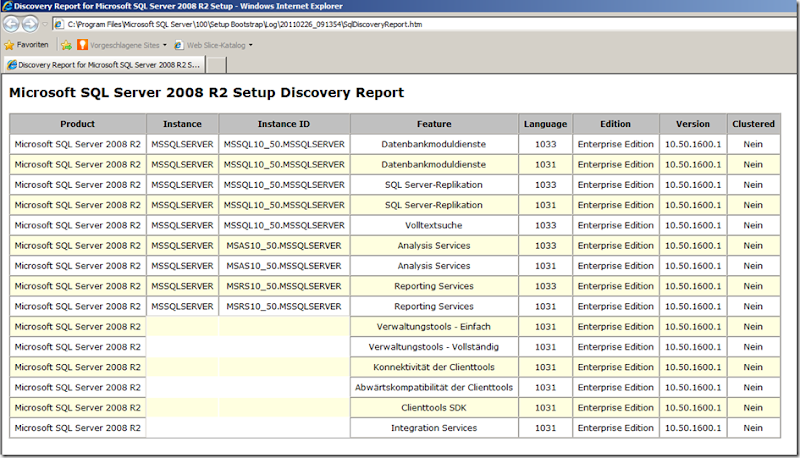Click the Web Slice-Katalog page icon

pos(179,45)
